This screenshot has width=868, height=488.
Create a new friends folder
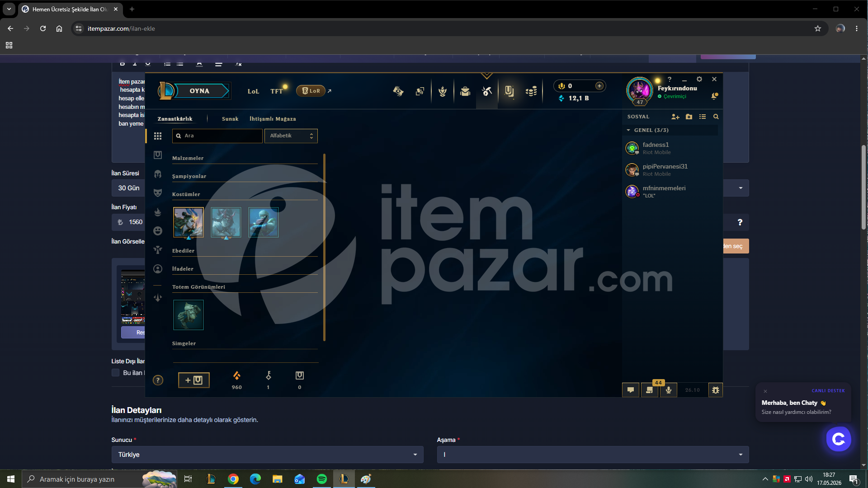pyautogui.click(x=689, y=117)
